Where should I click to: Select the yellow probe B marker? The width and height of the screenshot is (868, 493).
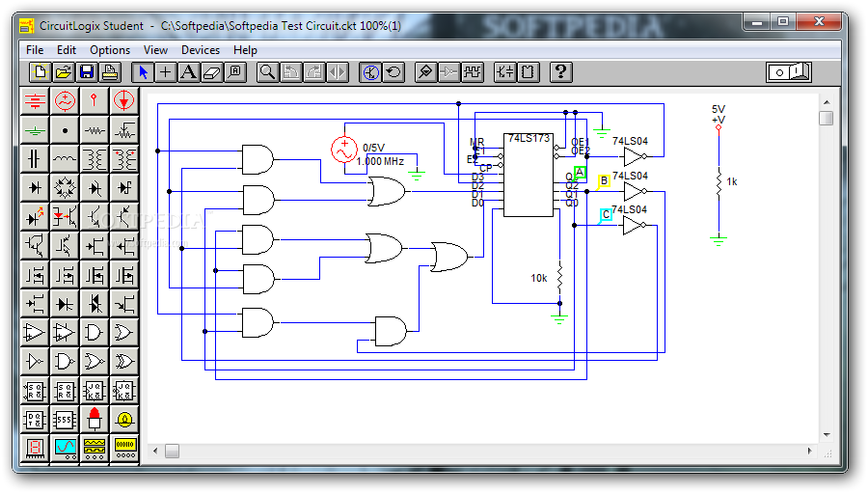click(604, 180)
